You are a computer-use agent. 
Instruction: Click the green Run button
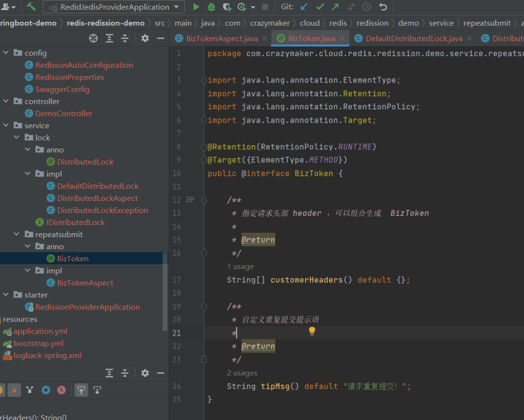pyautogui.click(x=196, y=7)
